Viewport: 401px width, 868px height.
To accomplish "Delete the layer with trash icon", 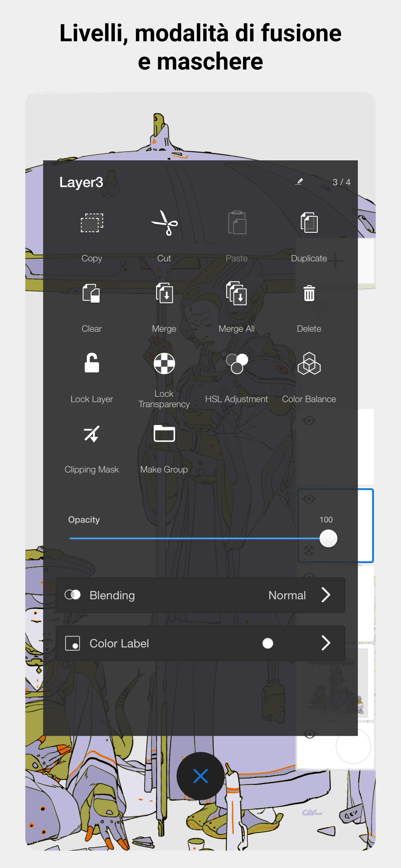I will [309, 293].
